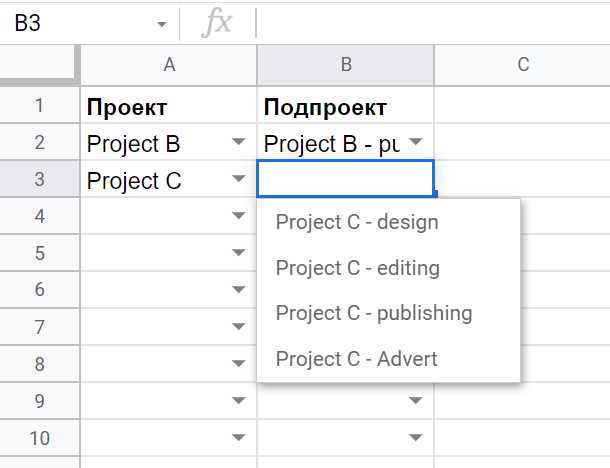Select "Project C - Advert" option
The image size is (610, 468).
pos(356,358)
